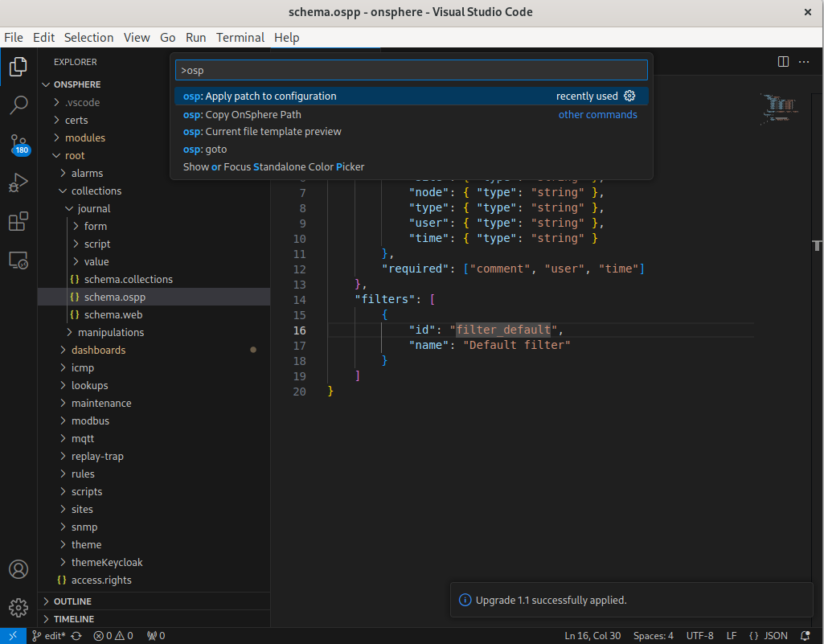Synchronize changes via status bar sync icon
824x644 pixels.
76,636
